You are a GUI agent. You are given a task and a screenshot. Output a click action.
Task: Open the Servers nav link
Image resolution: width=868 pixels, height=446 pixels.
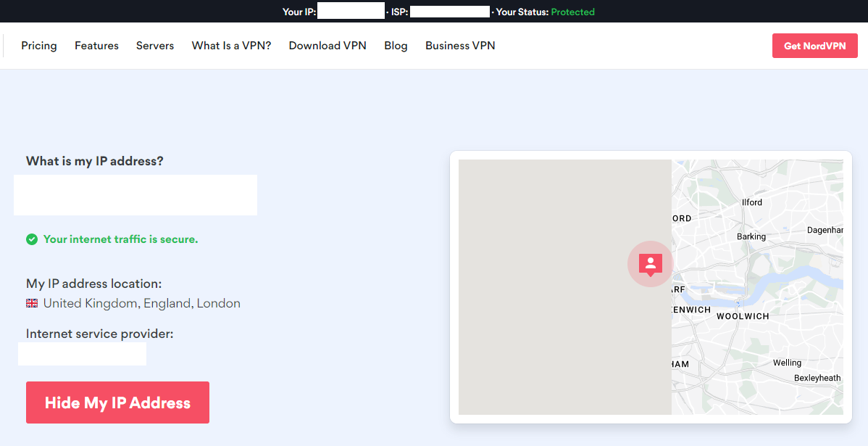155,46
